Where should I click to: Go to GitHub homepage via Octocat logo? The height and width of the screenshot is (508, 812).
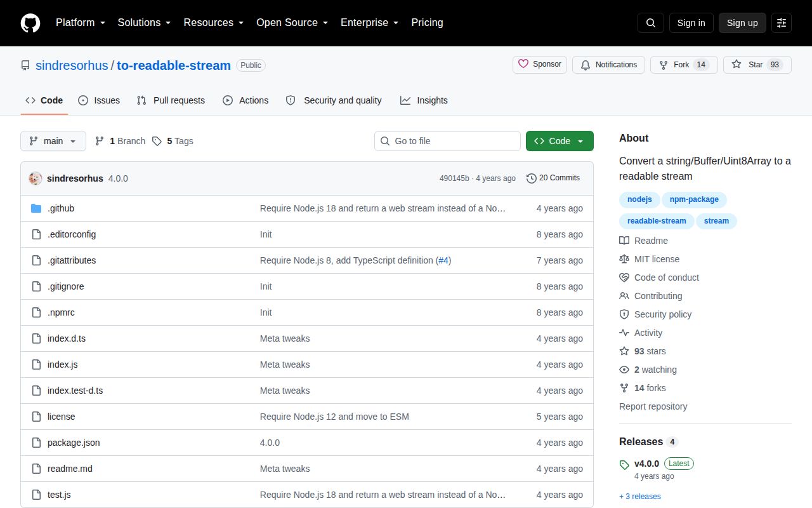tap(30, 23)
